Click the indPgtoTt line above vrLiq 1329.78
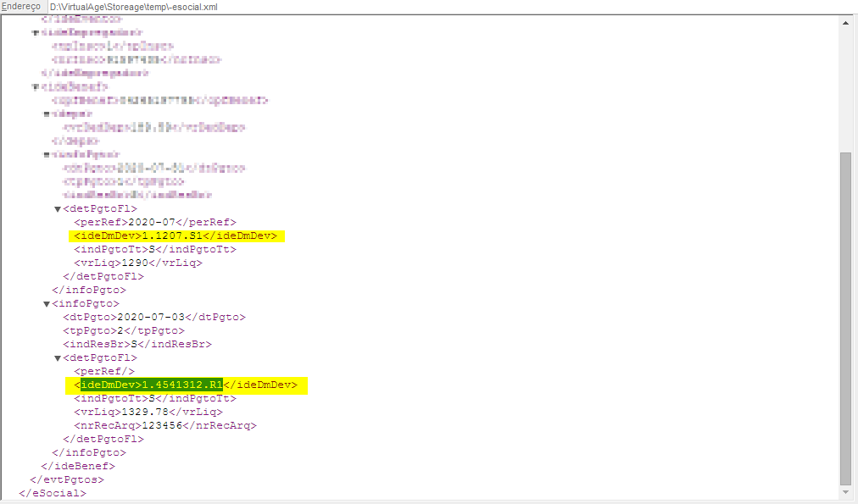Screen dimensions: 858x504 tap(155, 398)
